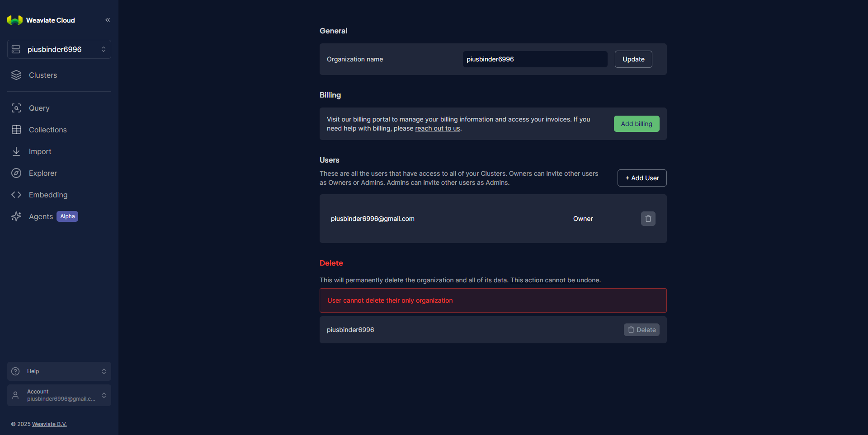Screen dimensions: 868x435
Task: Collapse the sidebar with double chevron
Action: (108, 20)
